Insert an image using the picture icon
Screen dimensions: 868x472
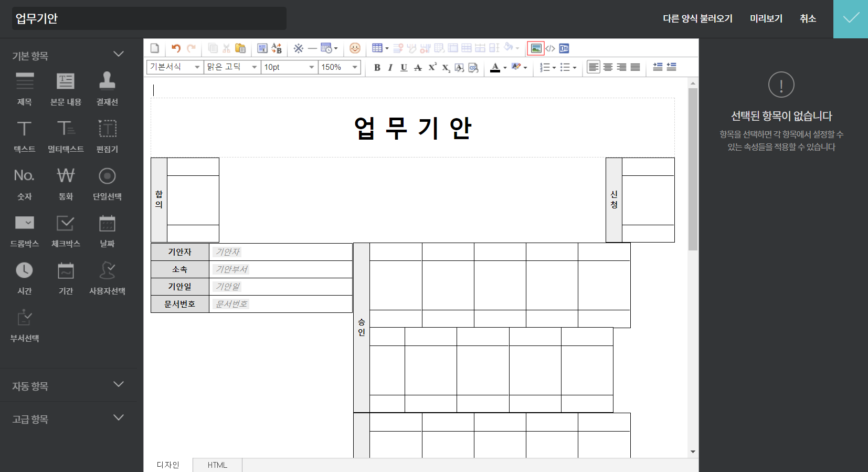535,48
